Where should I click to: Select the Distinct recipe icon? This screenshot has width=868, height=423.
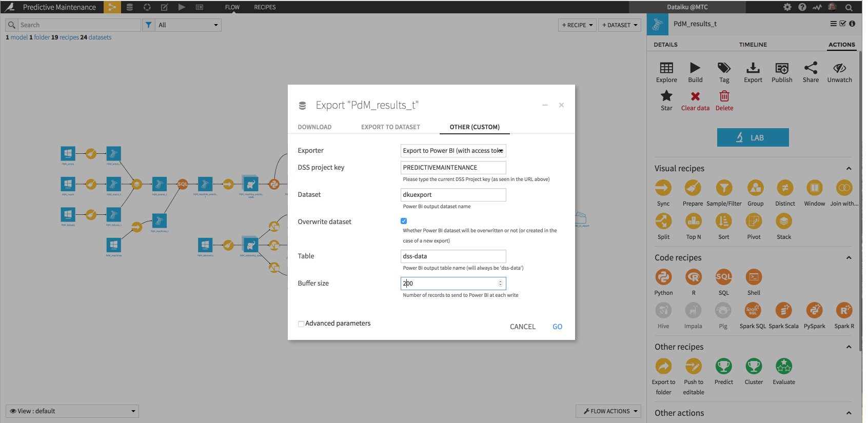click(785, 188)
